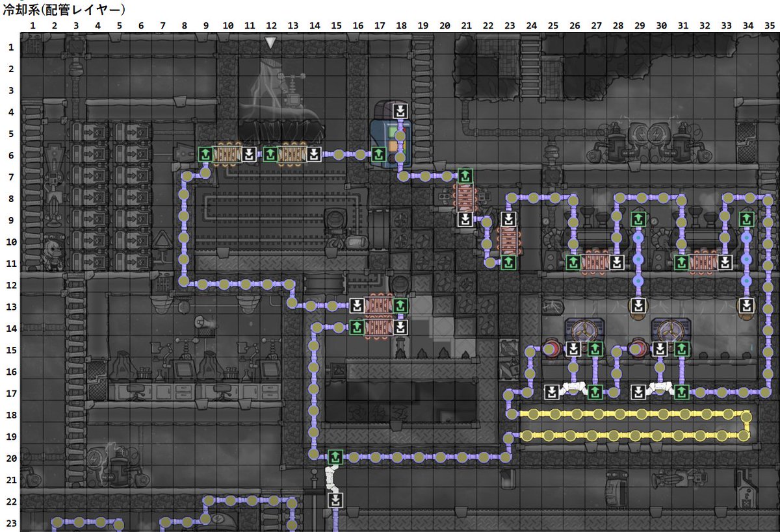This screenshot has height=532, width=780.
Task: Click white input port at column 11, row 6
Action: 249,154
